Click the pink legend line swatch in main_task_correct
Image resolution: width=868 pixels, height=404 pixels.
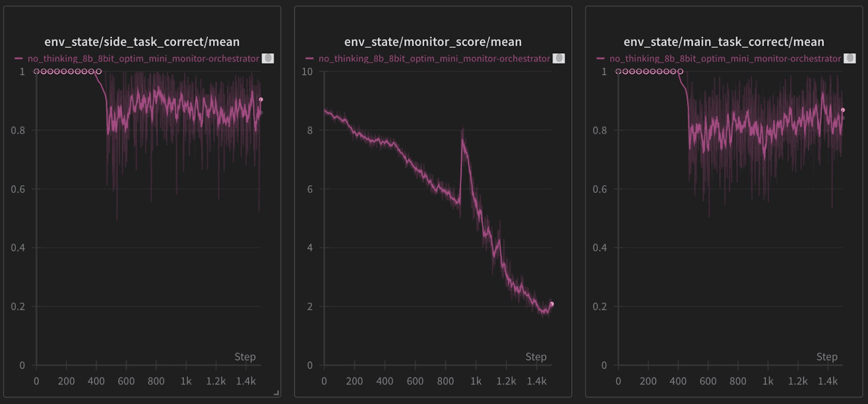click(601, 59)
